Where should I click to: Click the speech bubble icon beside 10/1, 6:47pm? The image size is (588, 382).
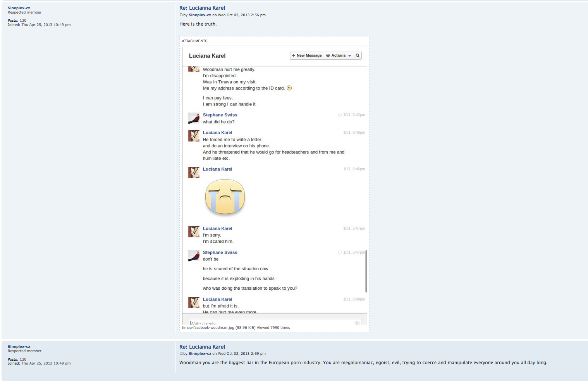[x=340, y=252]
